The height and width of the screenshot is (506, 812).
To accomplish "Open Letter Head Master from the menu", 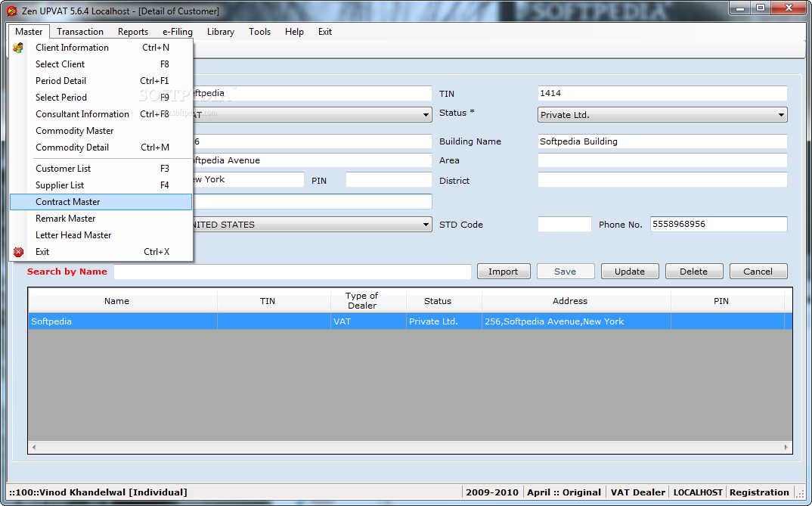I will point(101,235).
